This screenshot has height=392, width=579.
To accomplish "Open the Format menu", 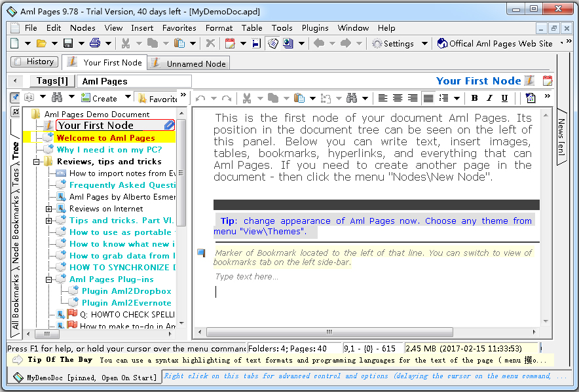I will (x=219, y=28).
